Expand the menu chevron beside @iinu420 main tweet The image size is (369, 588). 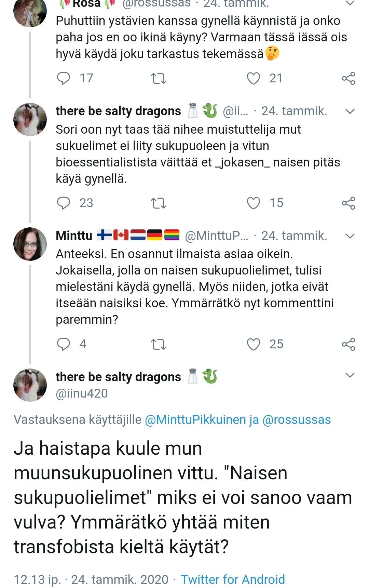coord(350,375)
